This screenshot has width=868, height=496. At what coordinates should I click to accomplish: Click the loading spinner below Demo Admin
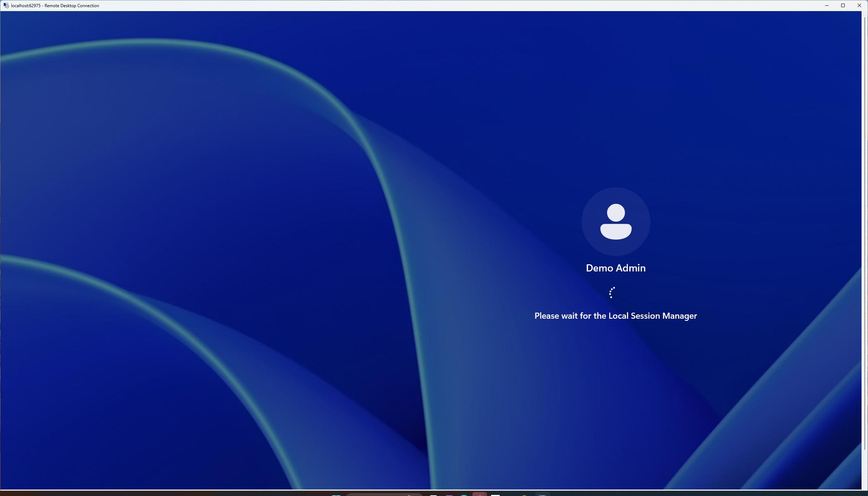pos(611,293)
